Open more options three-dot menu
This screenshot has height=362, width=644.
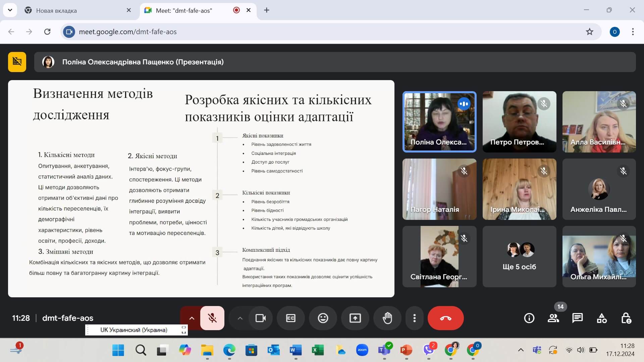click(x=415, y=318)
